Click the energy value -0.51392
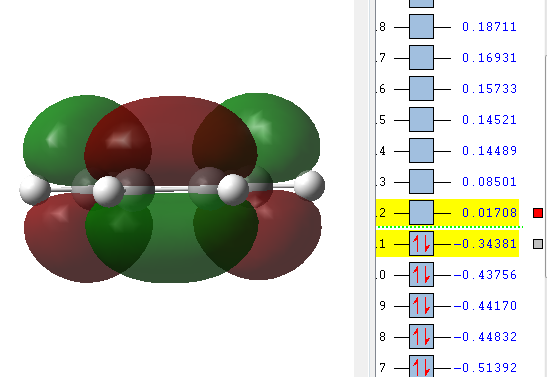The image size is (547, 377). [x=485, y=368]
